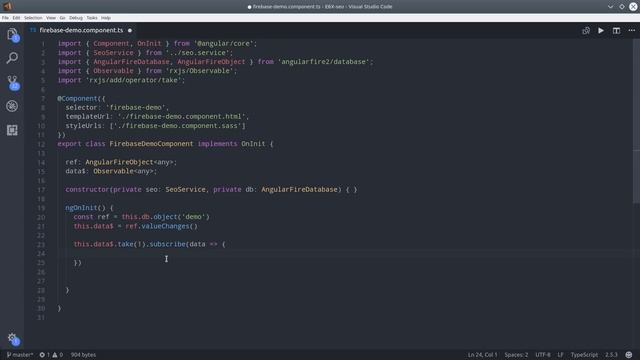Image resolution: width=640 pixels, height=360 pixels.
Task: Click the run play icon in the editor toolbar
Action: pyautogui.click(x=601, y=31)
